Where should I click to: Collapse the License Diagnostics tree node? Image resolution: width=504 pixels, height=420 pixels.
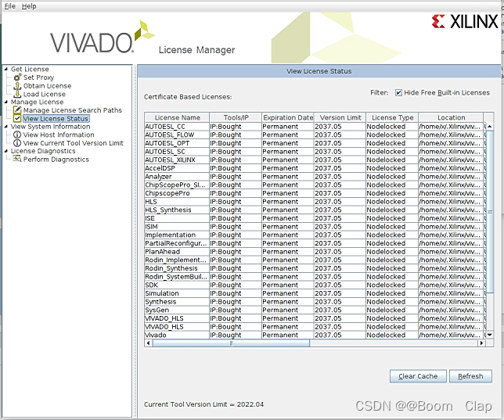point(5,151)
